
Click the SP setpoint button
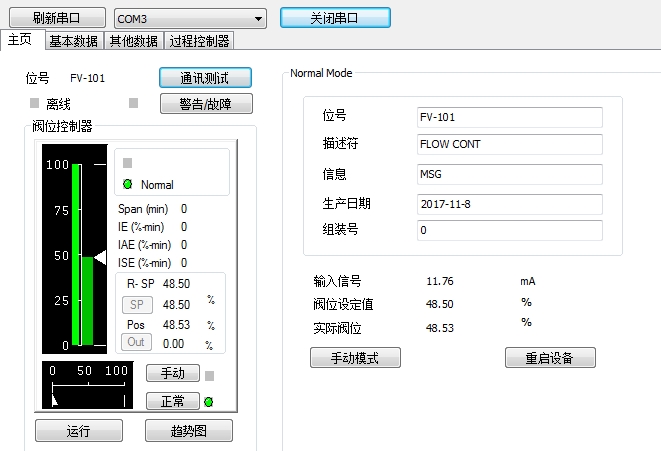tap(137, 304)
